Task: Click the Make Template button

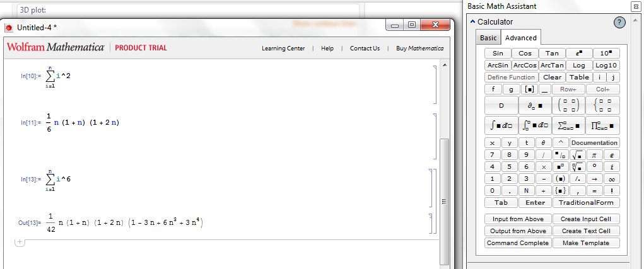Action: click(x=586, y=243)
